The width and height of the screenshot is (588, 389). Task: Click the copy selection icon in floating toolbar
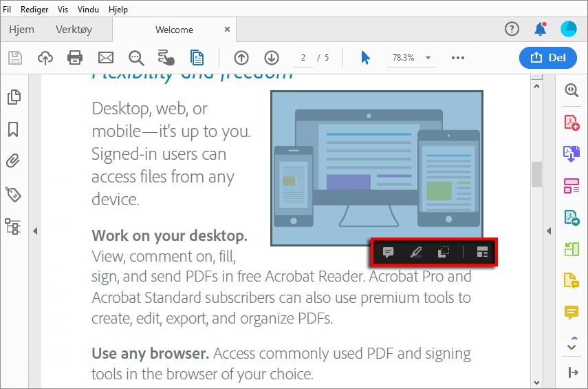(x=444, y=252)
